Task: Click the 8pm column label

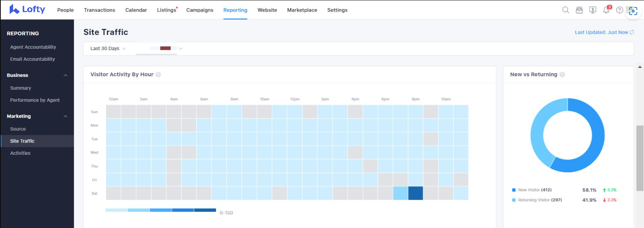Action: pyautogui.click(x=415, y=99)
